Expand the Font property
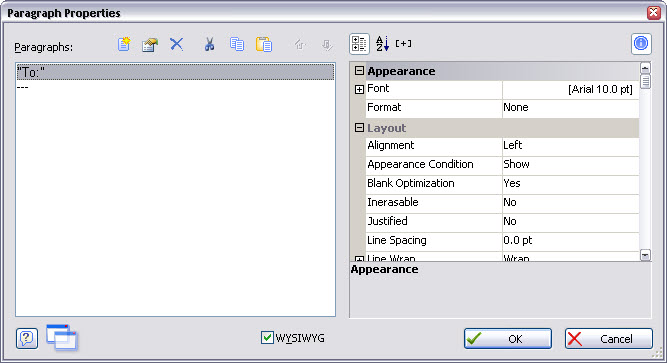Image resolution: width=667 pixels, height=363 pixels. point(359,89)
